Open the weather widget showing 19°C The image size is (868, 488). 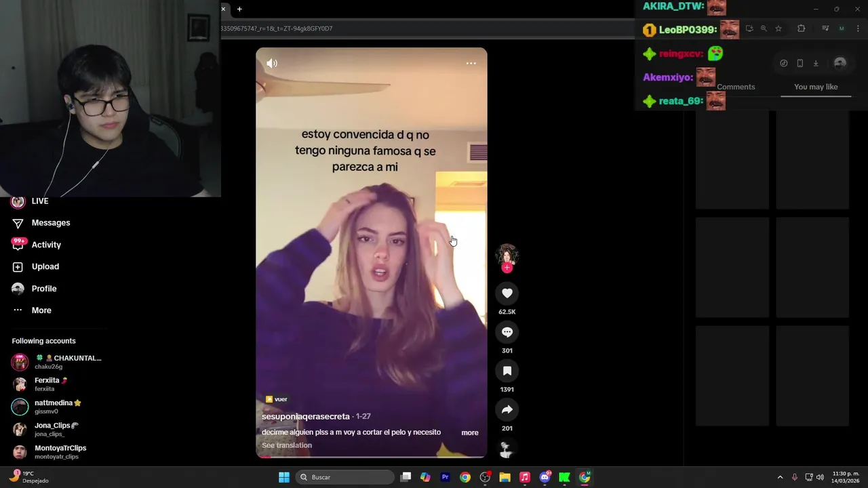[29, 477]
